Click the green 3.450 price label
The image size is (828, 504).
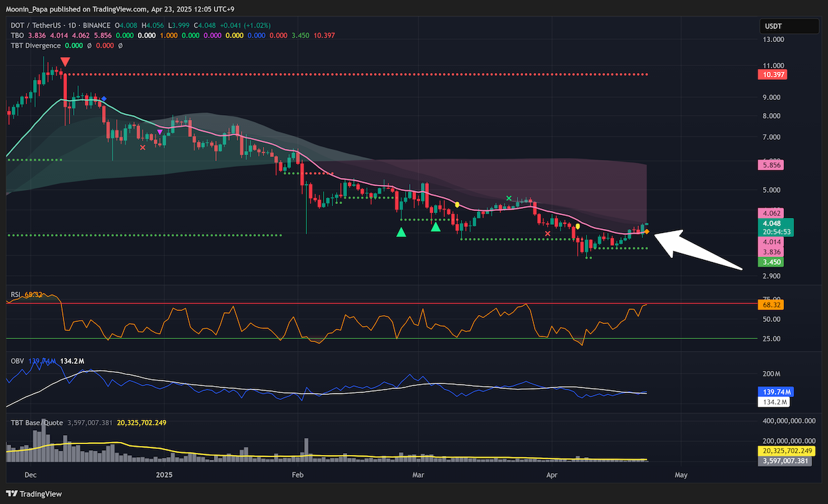770,262
